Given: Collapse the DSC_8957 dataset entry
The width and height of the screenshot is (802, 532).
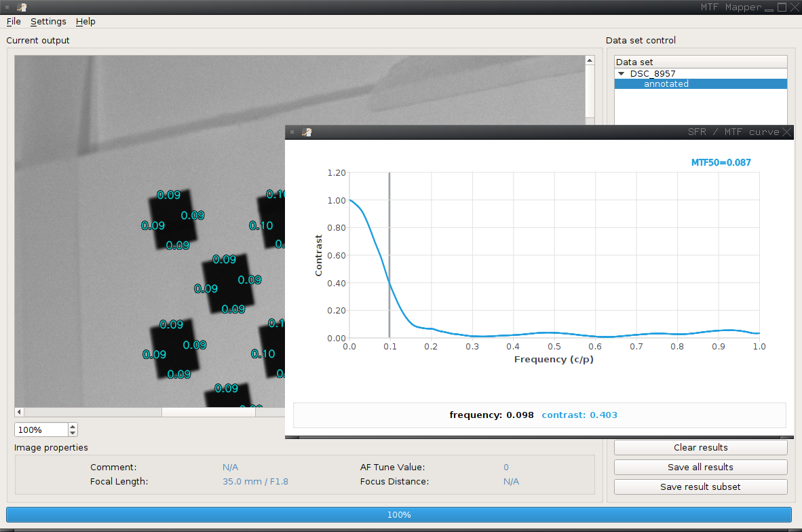Looking at the screenshot, I should coord(621,73).
